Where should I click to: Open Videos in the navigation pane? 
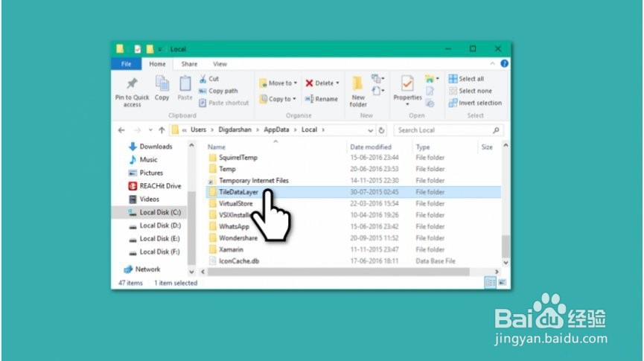click(x=144, y=199)
